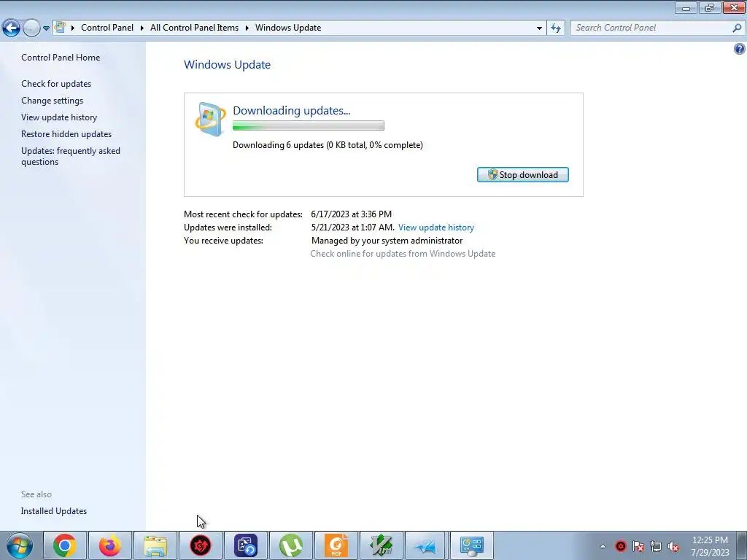Open Updates: frequently asked questions
This screenshot has width=747, height=560.
pyautogui.click(x=71, y=156)
